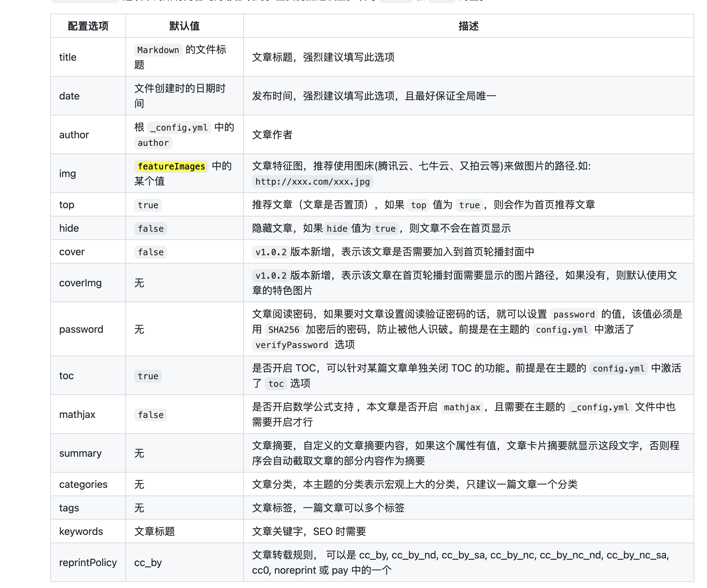The image size is (707, 588).
Task: Click the Markdown code label
Action: (x=158, y=50)
